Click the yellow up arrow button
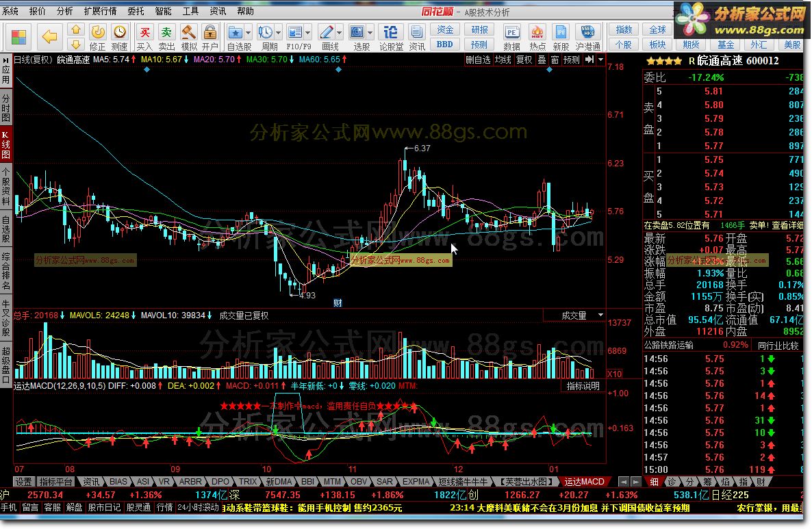 point(75,30)
